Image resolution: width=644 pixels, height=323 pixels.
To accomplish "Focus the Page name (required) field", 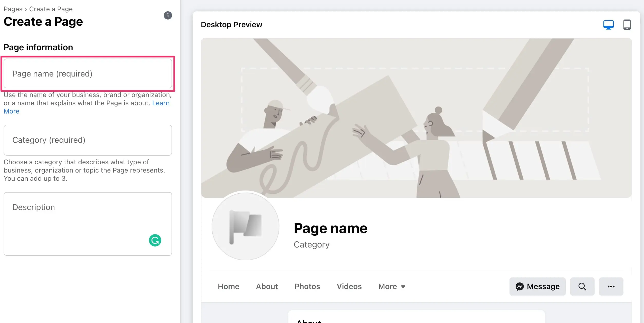I will click(x=88, y=74).
